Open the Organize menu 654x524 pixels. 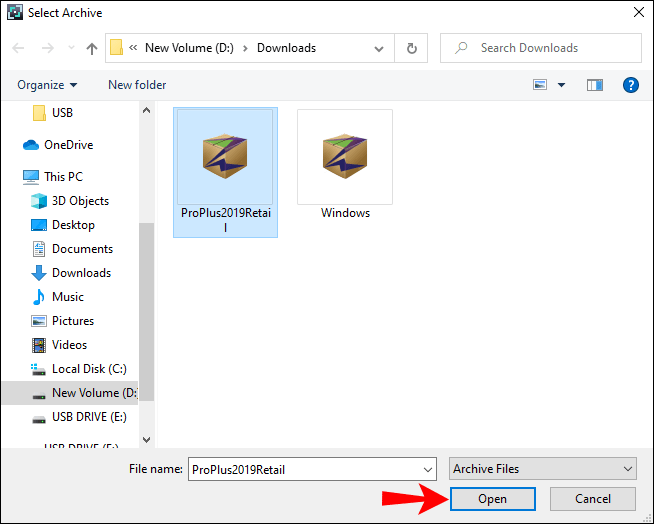(x=47, y=85)
